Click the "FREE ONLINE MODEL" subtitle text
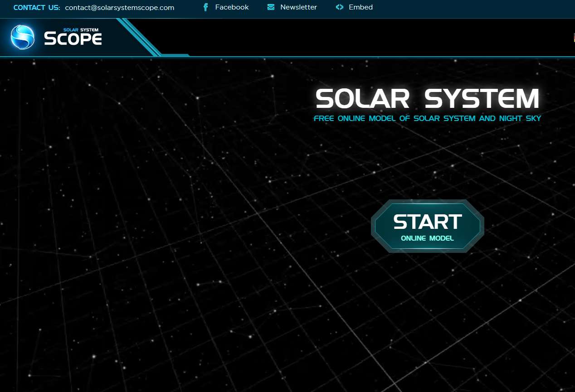Viewport: 575px width, 392px height. (x=427, y=118)
